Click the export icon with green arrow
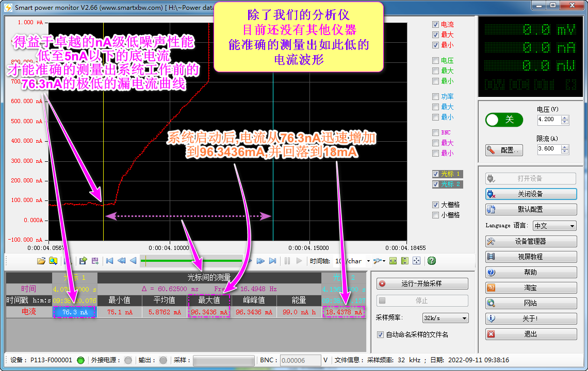 (x=83, y=261)
